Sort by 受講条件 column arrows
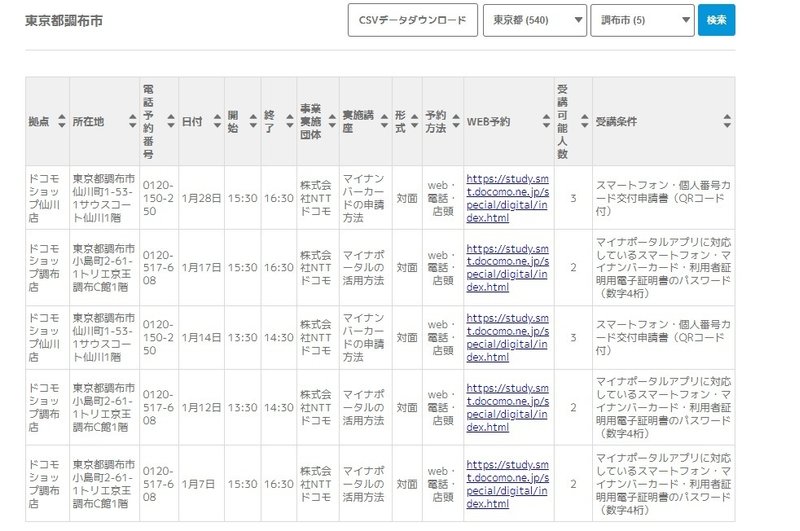 727,121
